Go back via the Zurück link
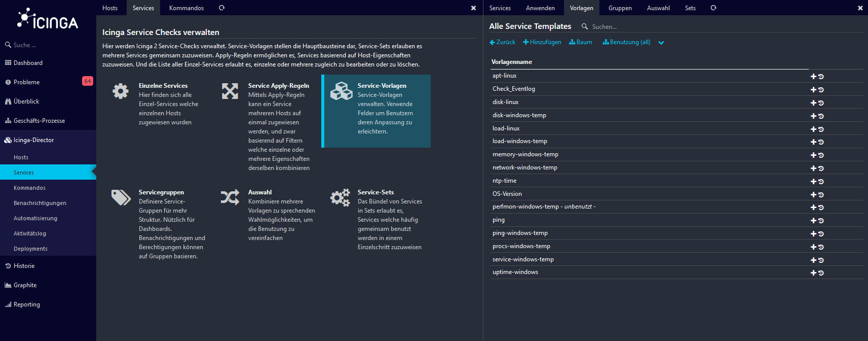 click(502, 42)
